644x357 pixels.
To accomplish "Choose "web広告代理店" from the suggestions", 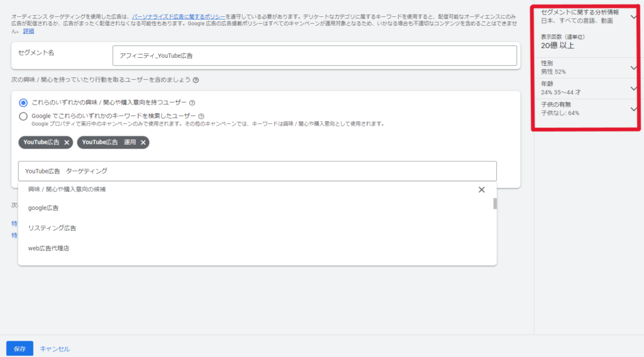I will [48, 248].
